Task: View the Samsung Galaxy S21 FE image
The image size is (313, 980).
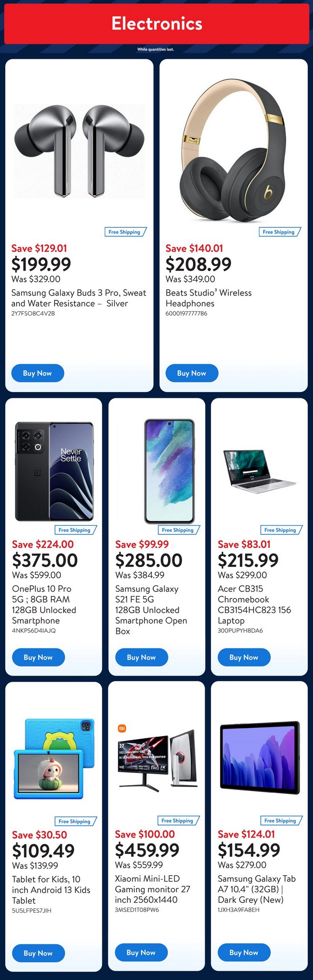Action: [169, 471]
